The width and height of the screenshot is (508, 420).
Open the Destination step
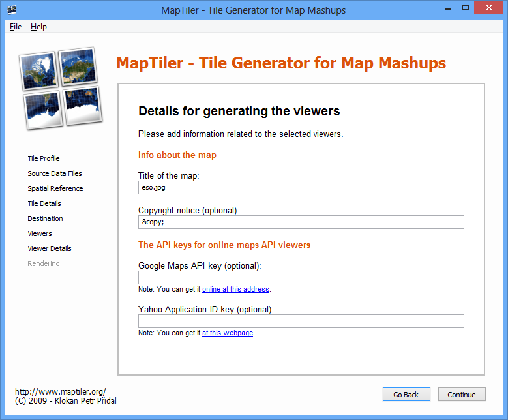pyautogui.click(x=45, y=218)
